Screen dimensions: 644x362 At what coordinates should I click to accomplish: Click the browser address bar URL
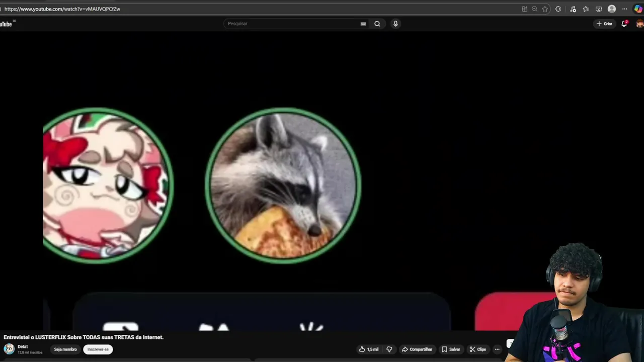click(x=62, y=9)
